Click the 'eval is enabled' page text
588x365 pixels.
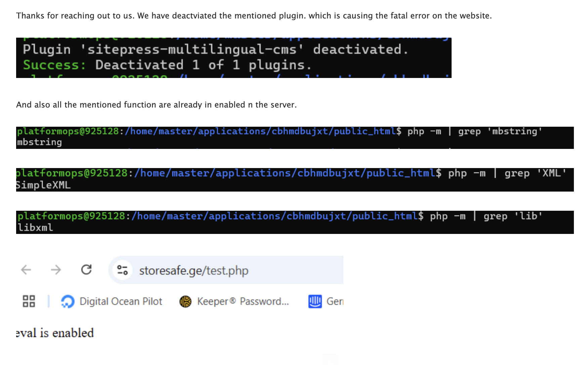pos(55,333)
